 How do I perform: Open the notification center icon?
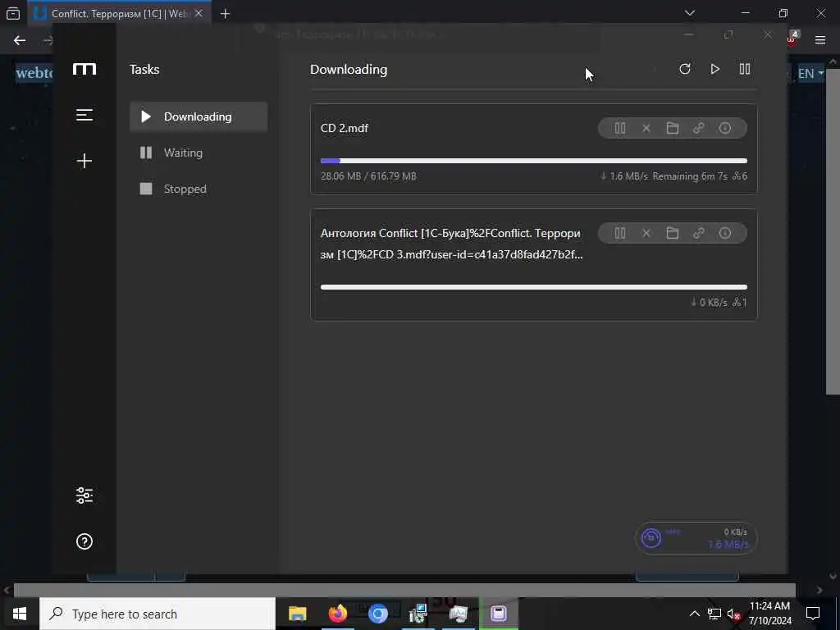[x=813, y=614]
